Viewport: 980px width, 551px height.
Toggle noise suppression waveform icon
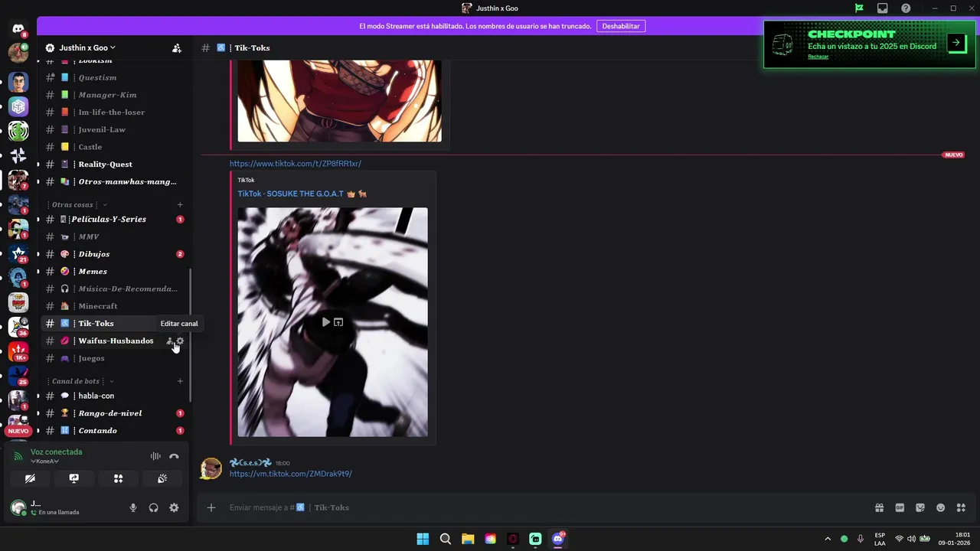pos(155,456)
